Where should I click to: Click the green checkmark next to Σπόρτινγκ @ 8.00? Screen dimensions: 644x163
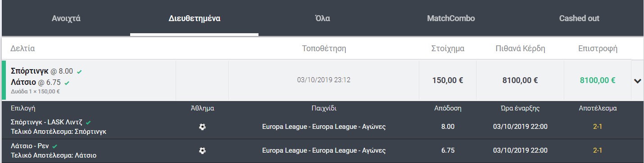(x=79, y=71)
